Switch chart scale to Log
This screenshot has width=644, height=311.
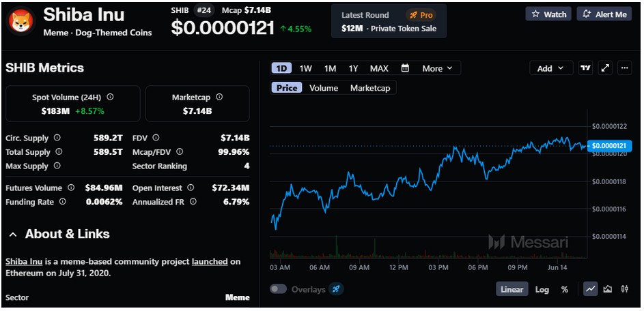[542, 289]
